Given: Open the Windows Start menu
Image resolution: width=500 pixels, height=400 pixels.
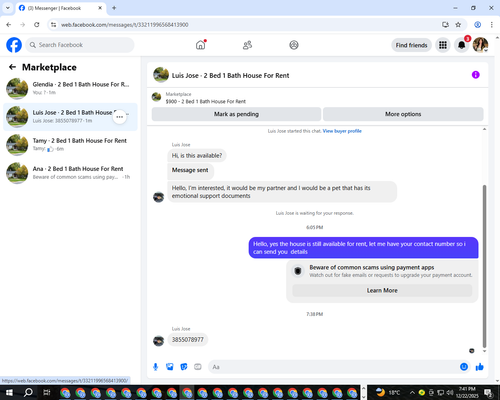Looking at the screenshot, I should point(9,392).
